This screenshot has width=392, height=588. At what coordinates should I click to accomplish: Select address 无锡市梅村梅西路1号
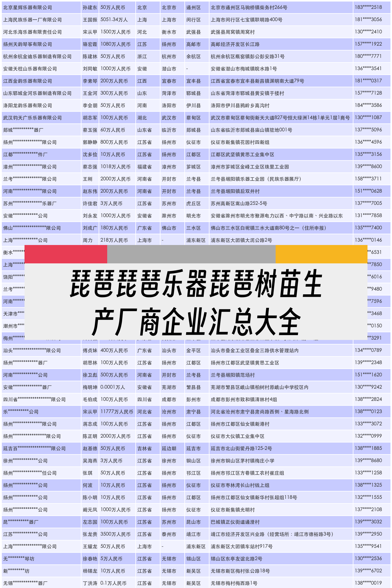coord(234,583)
